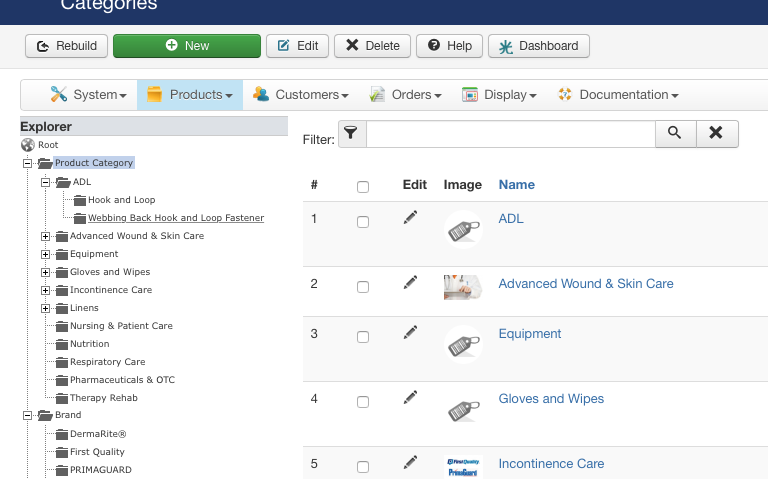Screen dimensions: 768x479
Task: Check the box for ADL row
Action: (363, 222)
